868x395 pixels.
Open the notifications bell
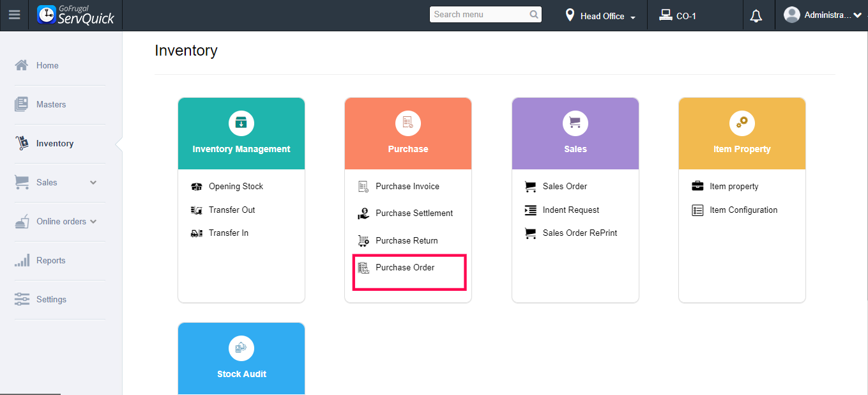[756, 15]
